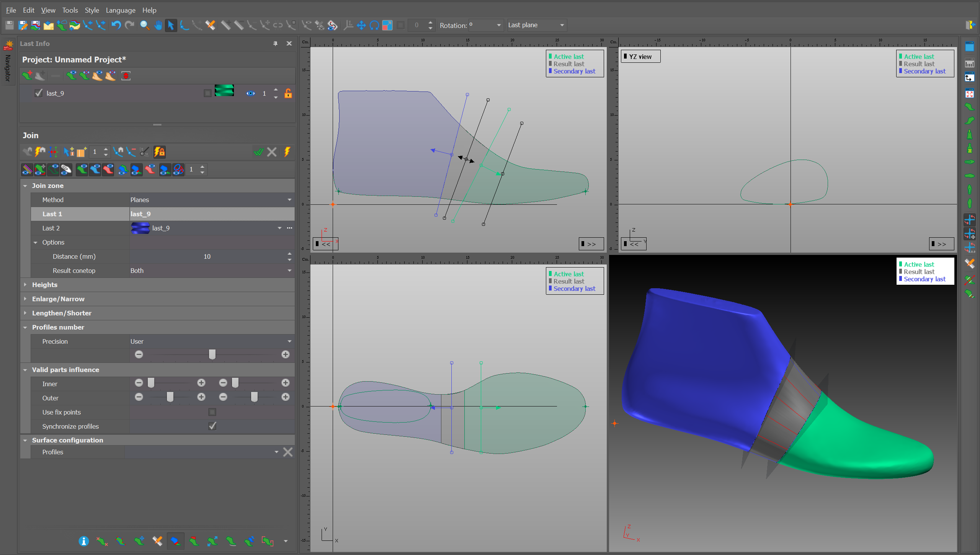Click the add new last icon
Viewport: 980px width, 555px height.
pyautogui.click(x=27, y=75)
